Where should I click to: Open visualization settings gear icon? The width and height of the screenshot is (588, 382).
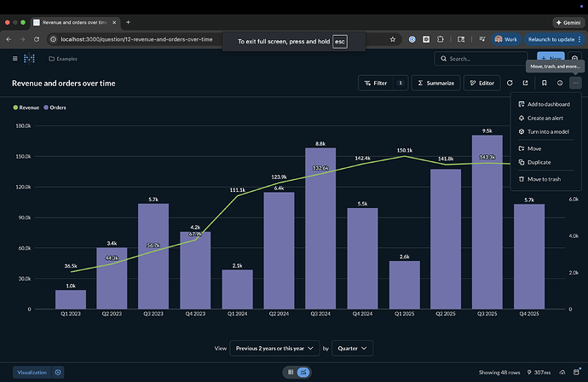tap(58, 373)
